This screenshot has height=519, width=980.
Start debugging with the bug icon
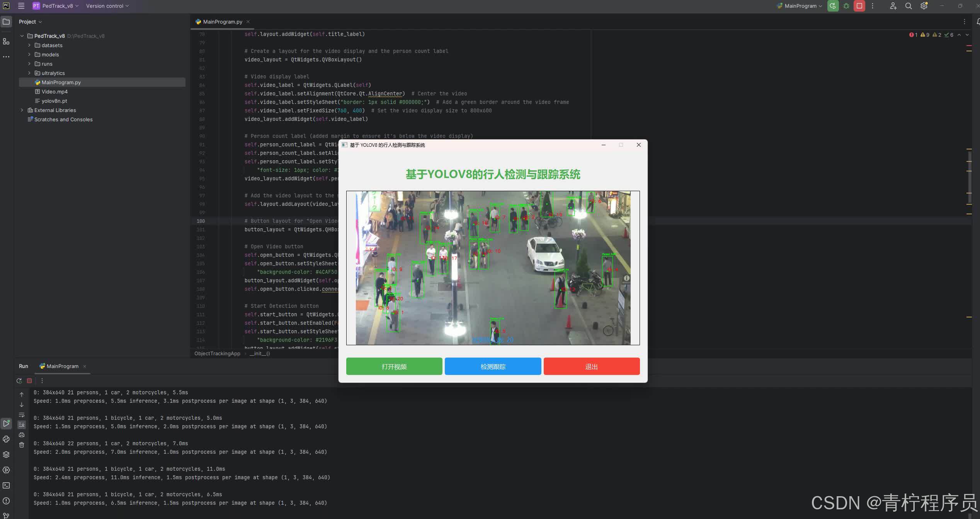point(846,6)
